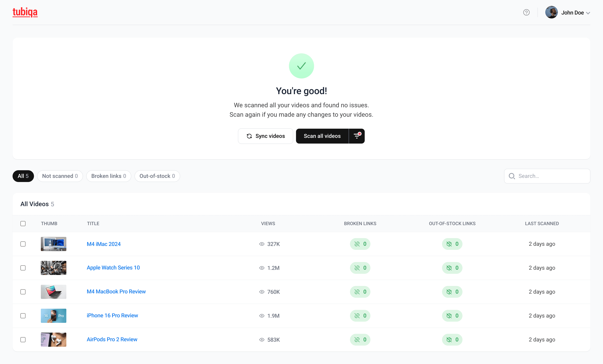Open the AirPods Pro 2 Review link
The width and height of the screenshot is (603, 364).
point(112,339)
